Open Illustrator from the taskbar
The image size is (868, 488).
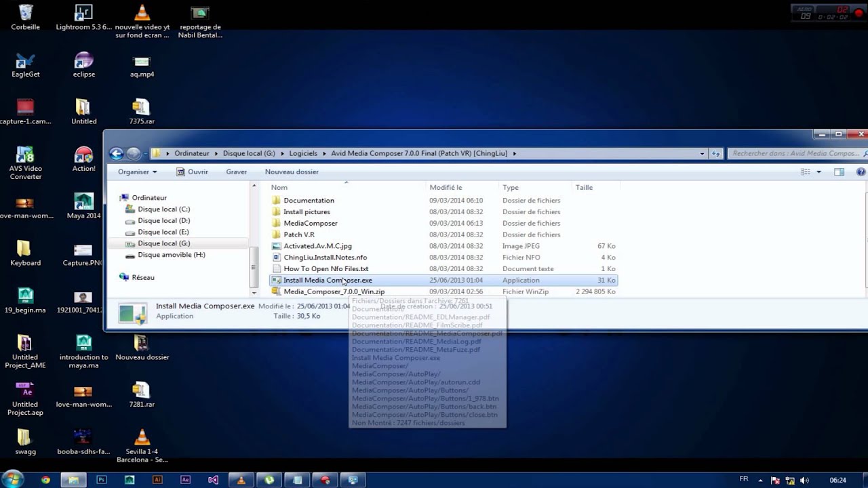tap(157, 480)
